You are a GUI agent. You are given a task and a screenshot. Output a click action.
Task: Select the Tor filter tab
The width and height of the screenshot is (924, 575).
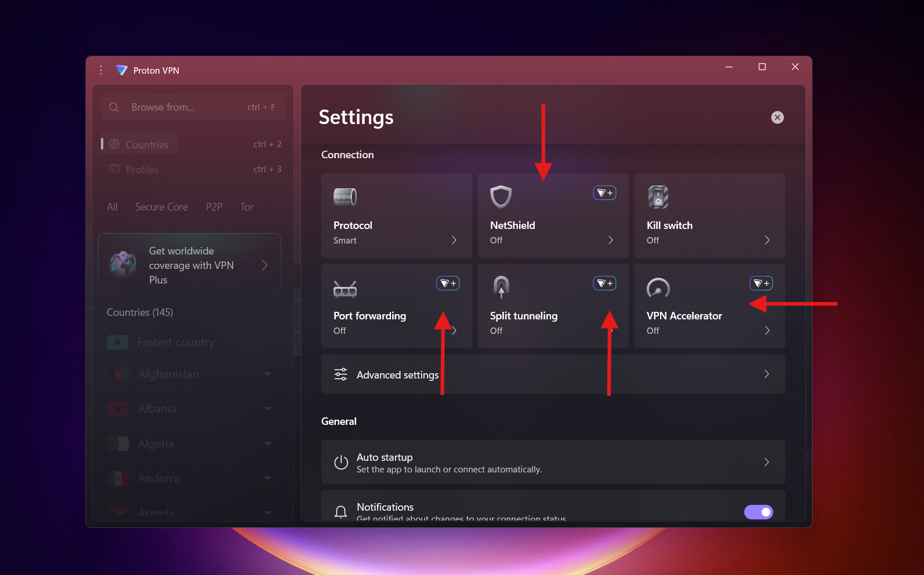tap(247, 207)
